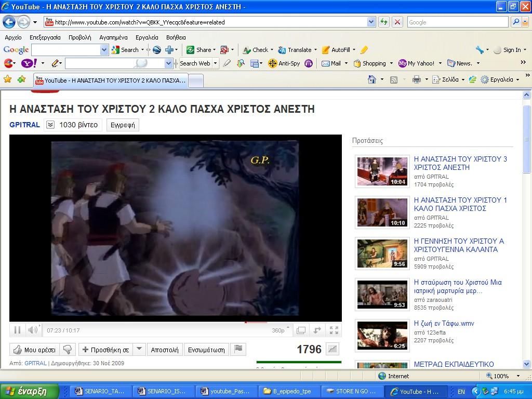Open the Google toolbar wrench settings
This screenshot has height=399, width=532.
click(480, 50)
